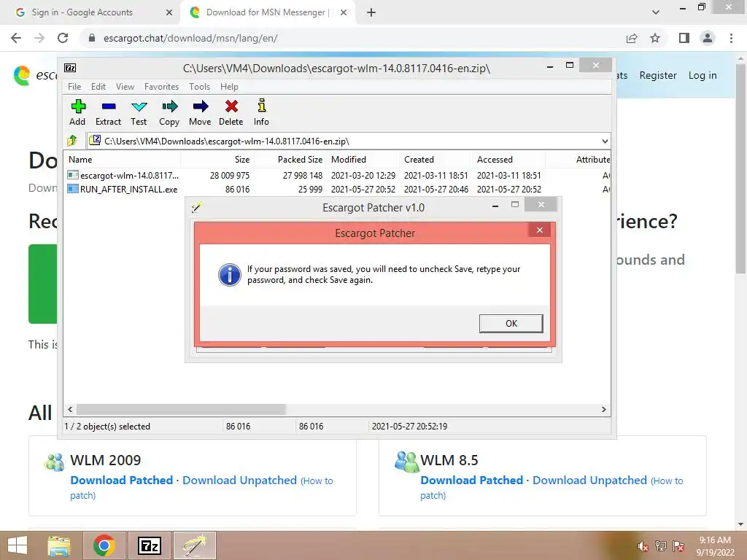Click WLM 8.5 Download Patched link
This screenshot has width=747, height=560.
(472, 480)
